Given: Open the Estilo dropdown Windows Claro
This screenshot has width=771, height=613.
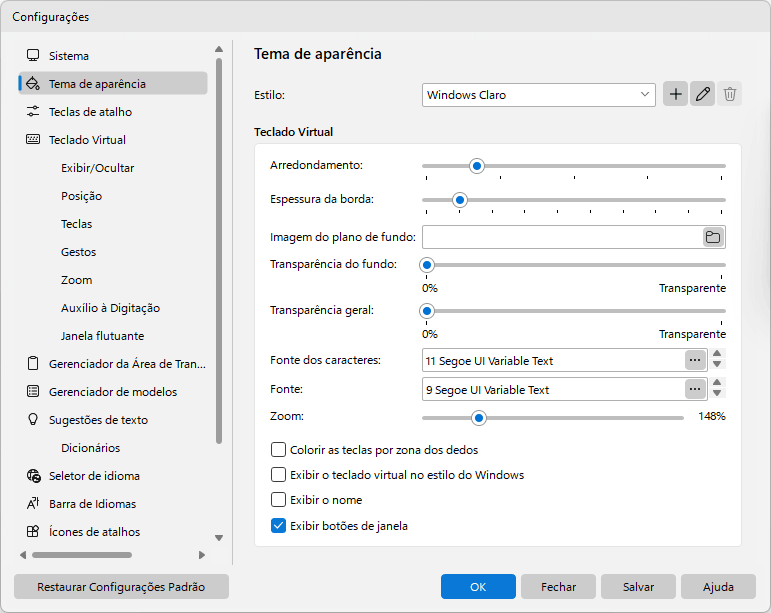Looking at the screenshot, I should coord(538,95).
